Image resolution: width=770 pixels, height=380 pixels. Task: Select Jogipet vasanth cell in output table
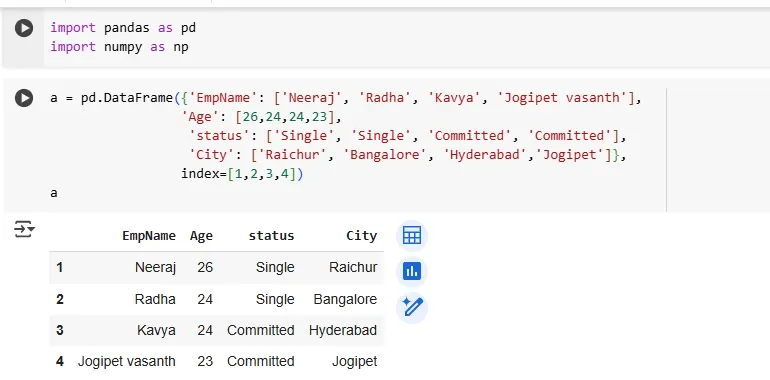[x=127, y=362]
